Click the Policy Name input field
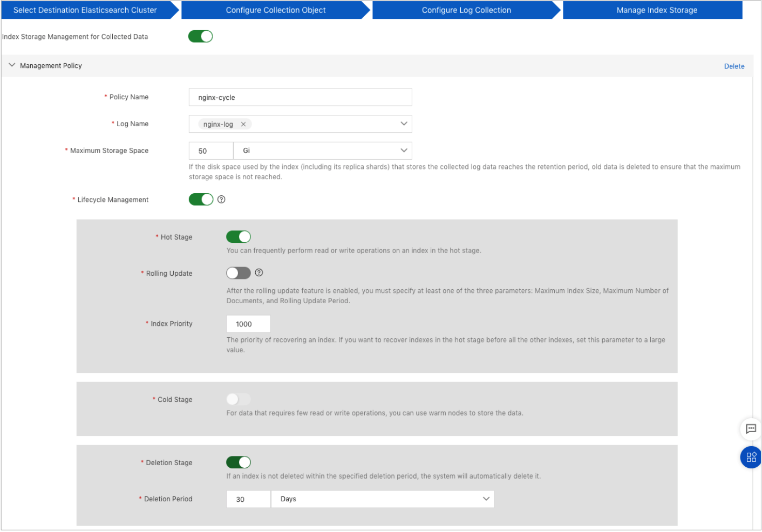The image size is (762, 532). pyautogui.click(x=301, y=97)
